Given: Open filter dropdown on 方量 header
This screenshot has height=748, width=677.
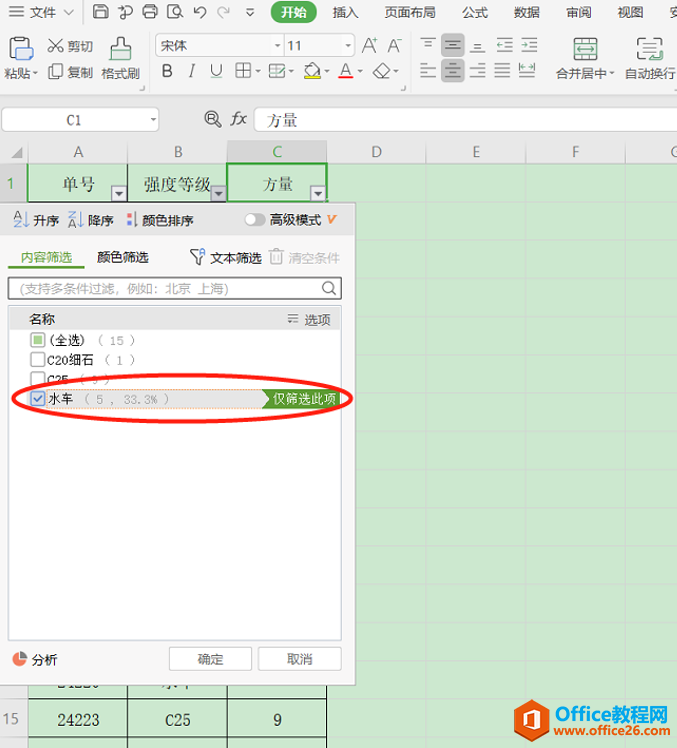Looking at the screenshot, I should pos(318,193).
